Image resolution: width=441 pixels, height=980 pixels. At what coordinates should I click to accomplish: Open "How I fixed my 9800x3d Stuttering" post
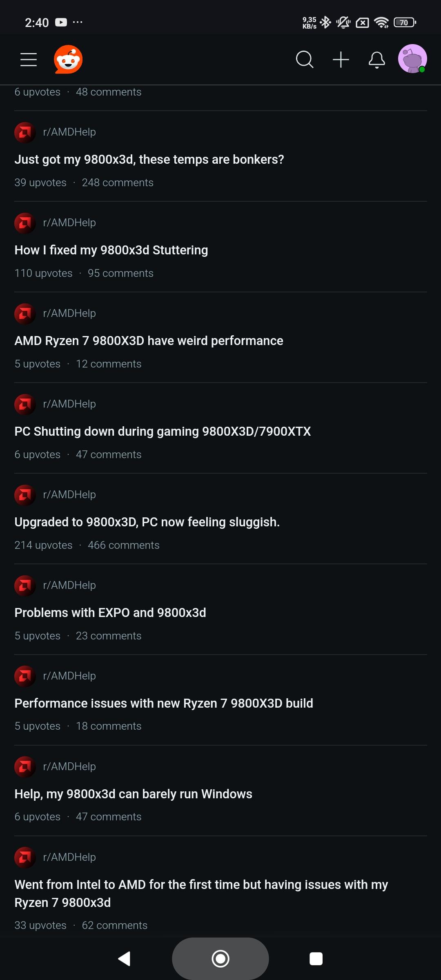tap(111, 250)
